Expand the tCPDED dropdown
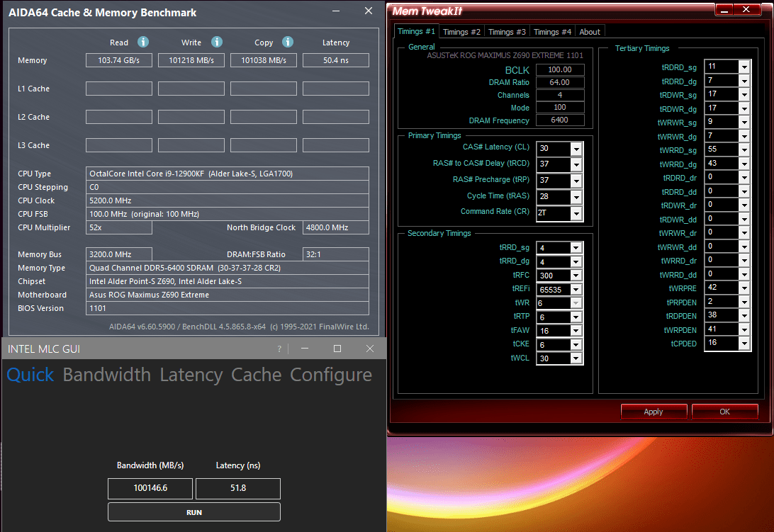The height and width of the screenshot is (532, 774). click(744, 343)
